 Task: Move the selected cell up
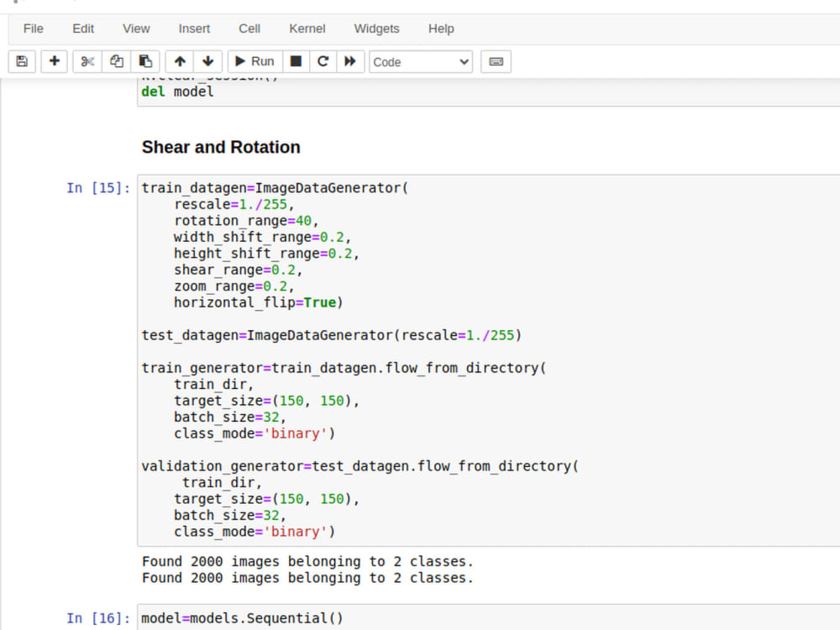[x=178, y=60]
